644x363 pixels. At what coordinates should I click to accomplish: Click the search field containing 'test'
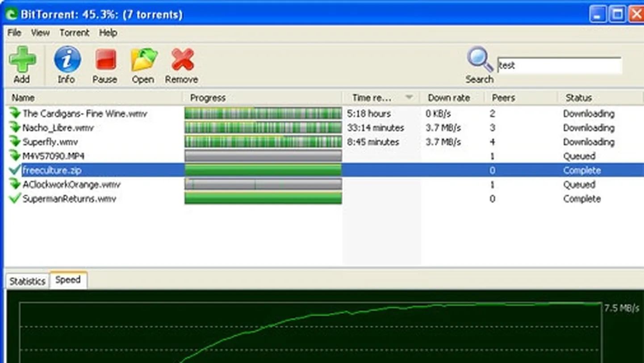coord(559,65)
